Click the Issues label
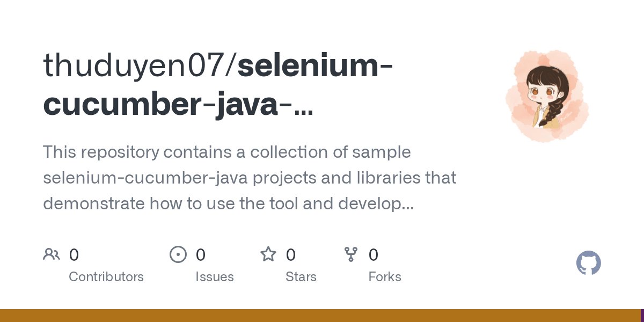 click(215, 277)
